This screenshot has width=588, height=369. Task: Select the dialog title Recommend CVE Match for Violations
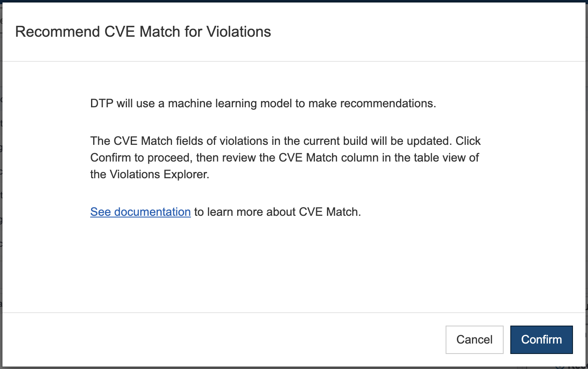[143, 32]
